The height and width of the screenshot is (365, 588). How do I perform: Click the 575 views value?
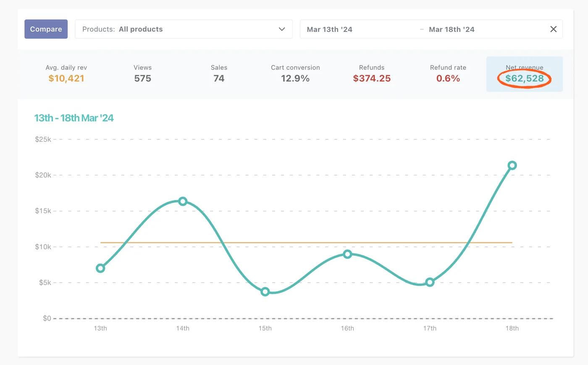[143, 78]
